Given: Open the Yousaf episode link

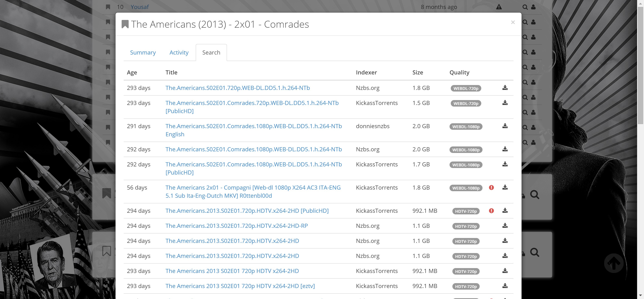Looking at the screenshot, I should click(x=140, y=7).
